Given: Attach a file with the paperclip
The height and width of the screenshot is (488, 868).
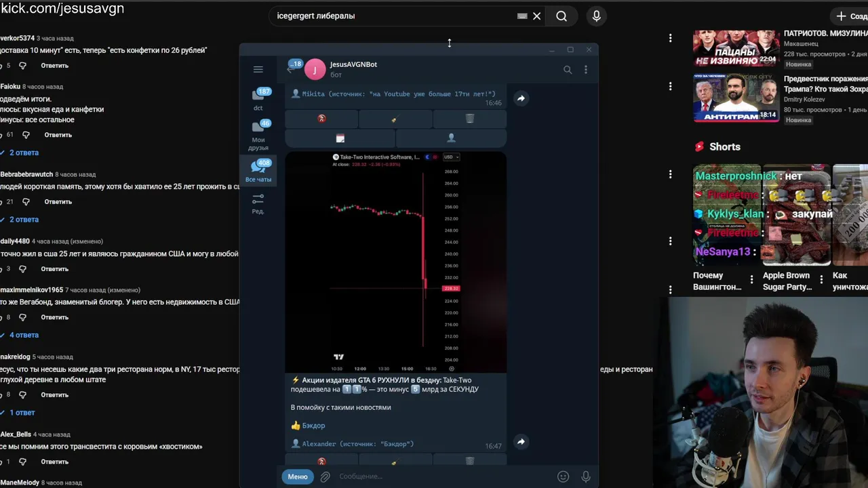Looking at the screenshot, I should 325,476.
